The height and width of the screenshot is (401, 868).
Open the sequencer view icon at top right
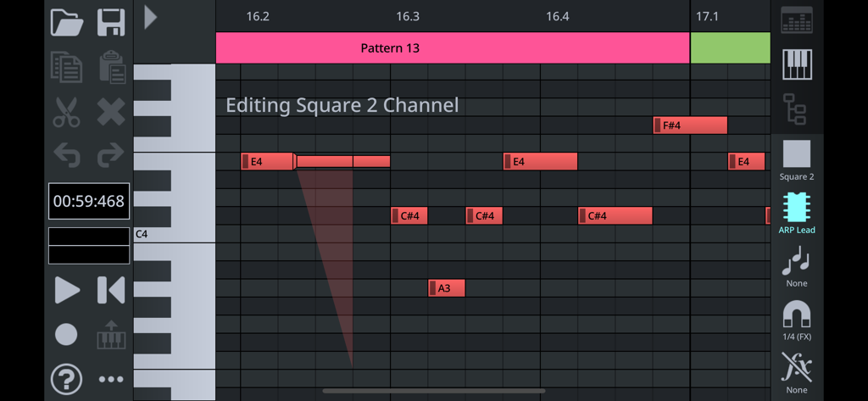coord(797,20)
